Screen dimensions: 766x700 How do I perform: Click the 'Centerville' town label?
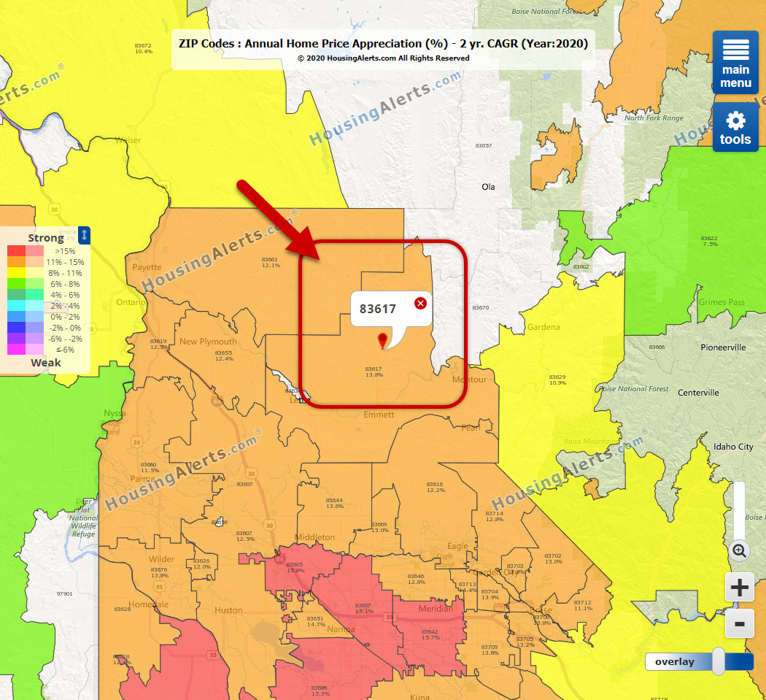698,393
